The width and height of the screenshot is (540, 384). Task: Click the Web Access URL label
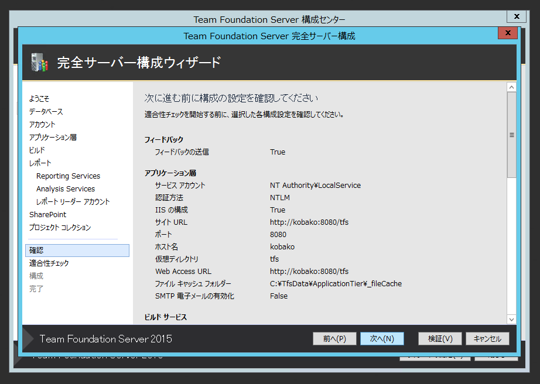[x=183, y=271]
